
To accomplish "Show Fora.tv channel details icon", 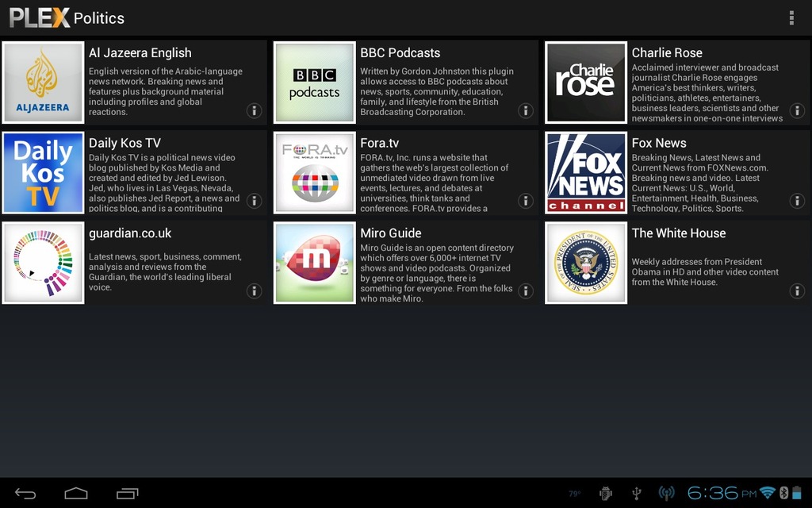I will click(525, 201).
